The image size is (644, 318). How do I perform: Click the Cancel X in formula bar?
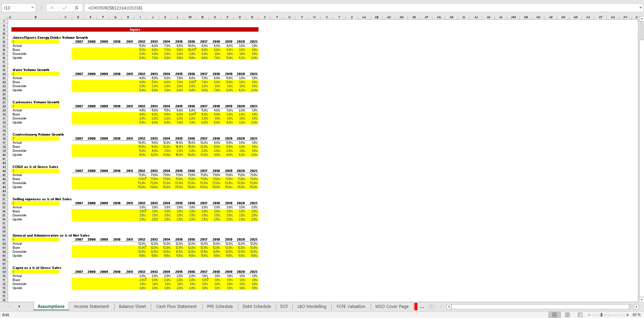[52, 7]
